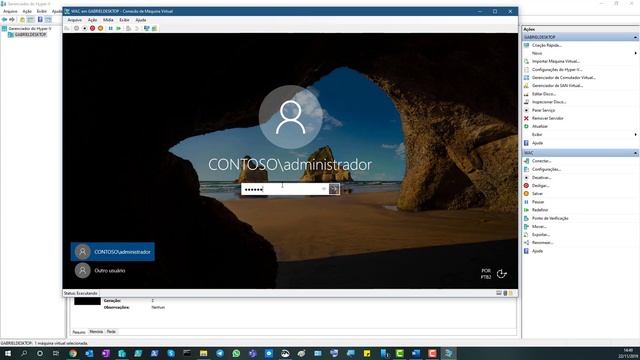This screenshot has width=640, height=360.
Task: Toggle the console tree icon in Hyper-V Manager toolbar
Action: [x=31, y=20]
